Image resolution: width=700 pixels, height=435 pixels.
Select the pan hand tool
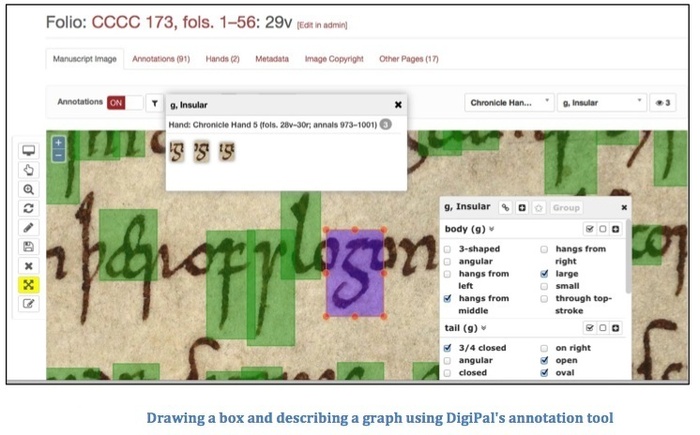[x=29, y=170]
